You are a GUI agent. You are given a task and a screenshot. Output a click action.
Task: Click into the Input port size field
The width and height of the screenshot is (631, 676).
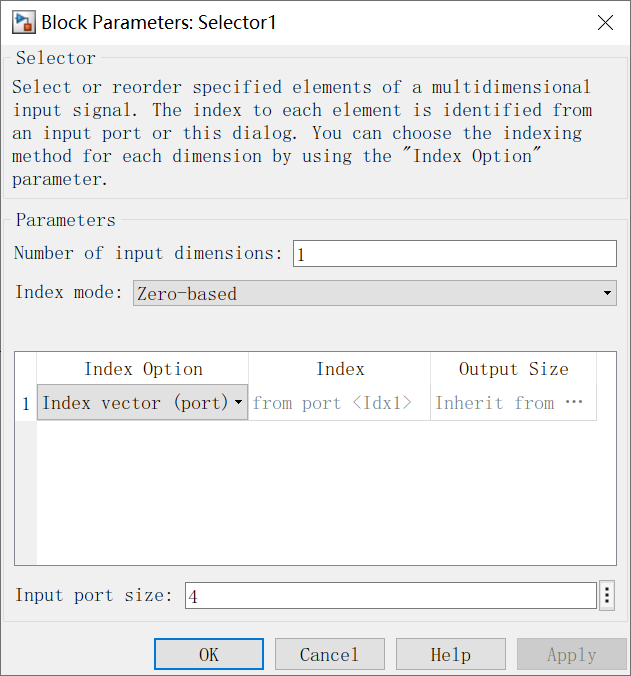click(x=390, y=595)
